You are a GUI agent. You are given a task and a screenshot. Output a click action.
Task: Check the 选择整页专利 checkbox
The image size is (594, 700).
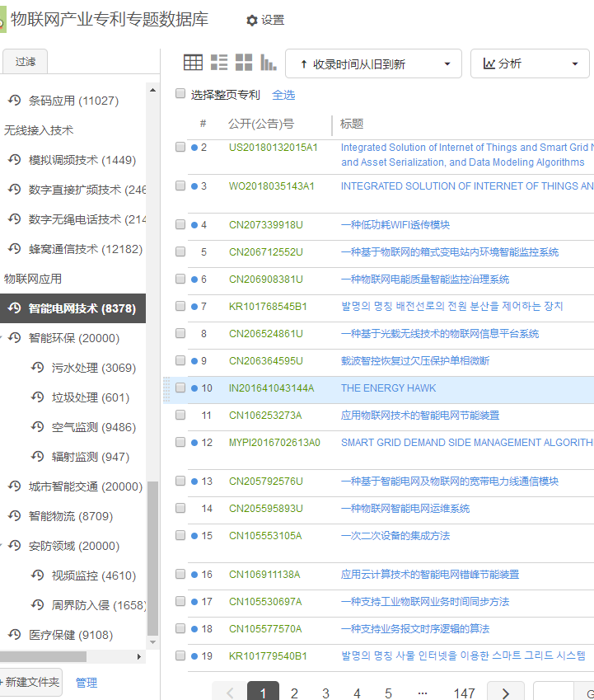pyautogui.click(x=180, y=94)
